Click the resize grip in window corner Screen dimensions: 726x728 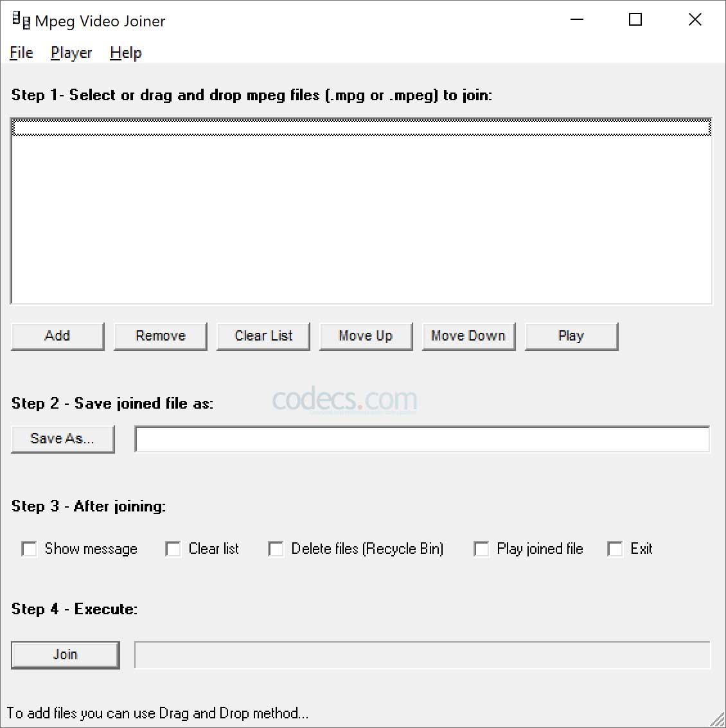click(x=718, y=719)
